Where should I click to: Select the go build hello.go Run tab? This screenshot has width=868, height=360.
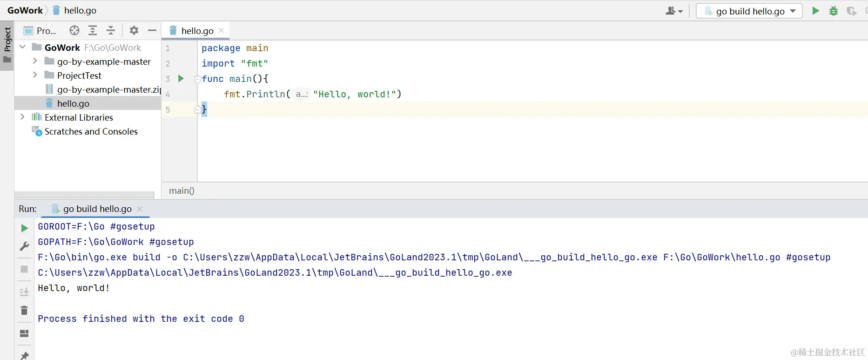click(x=97, y=209)
